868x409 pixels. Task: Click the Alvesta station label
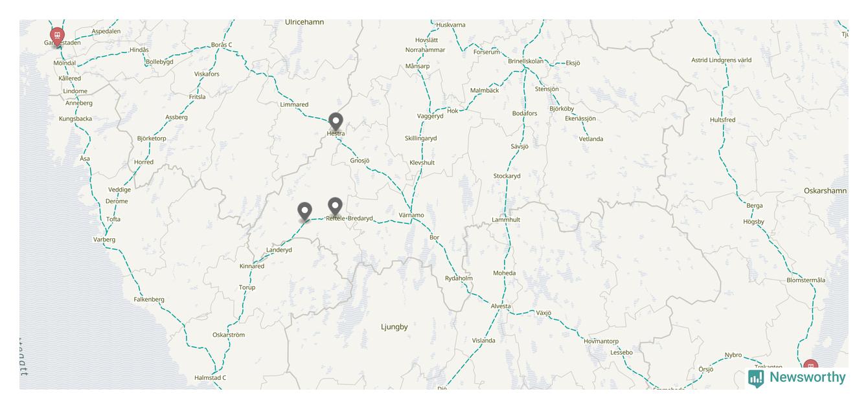click(x=501, y=306)
